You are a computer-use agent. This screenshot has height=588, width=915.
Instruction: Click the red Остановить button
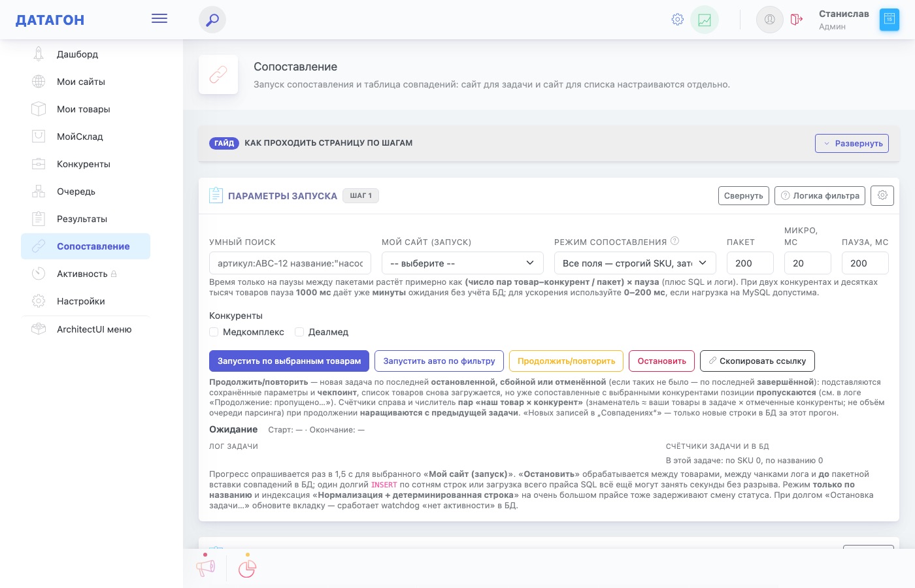[x=662, y=361]
